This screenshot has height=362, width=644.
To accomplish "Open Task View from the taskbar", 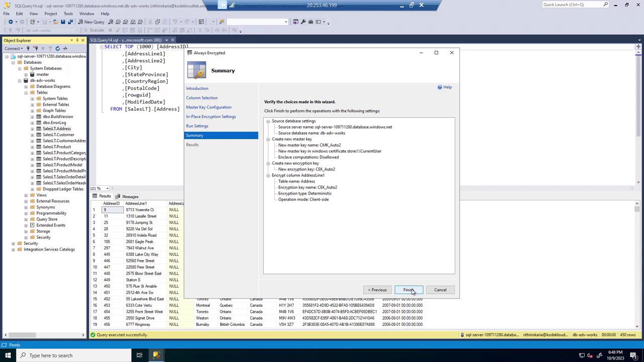I will pyautogui.click(x=139, y=355).
